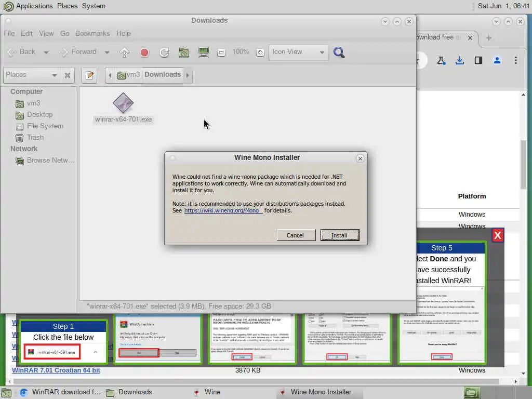
Task: Click the Back button in file manager
Action: (x=22, y=52)
